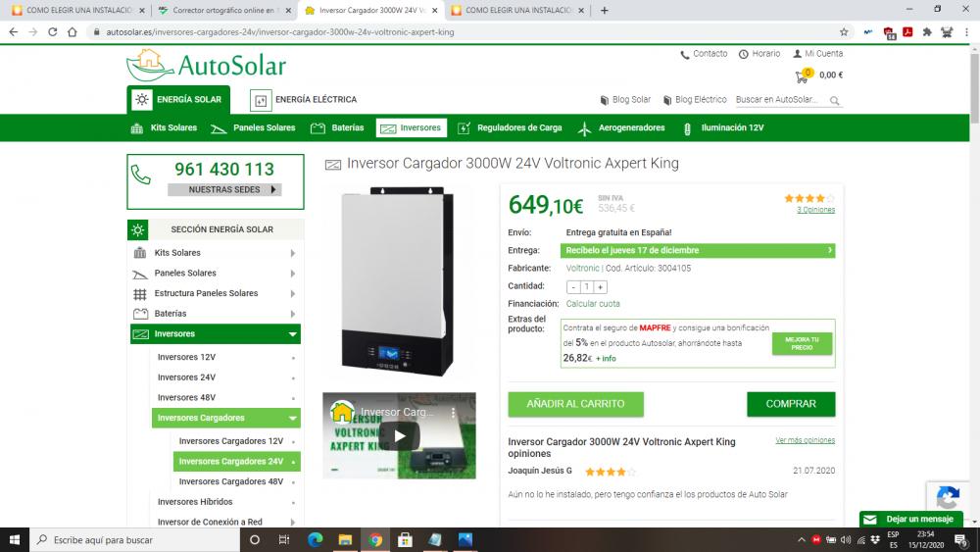
Task: Open the 3 Opiniones link
Action: (x=815, y=210)
